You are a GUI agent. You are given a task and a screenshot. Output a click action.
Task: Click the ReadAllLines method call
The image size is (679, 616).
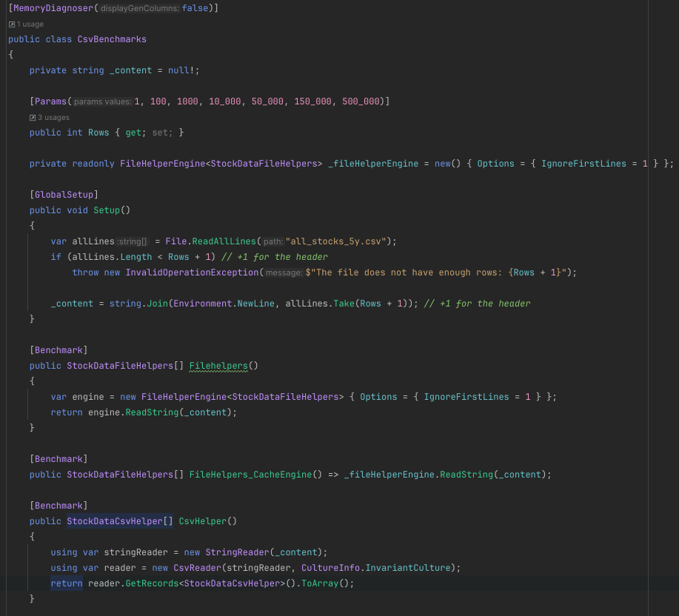point(224,241)
